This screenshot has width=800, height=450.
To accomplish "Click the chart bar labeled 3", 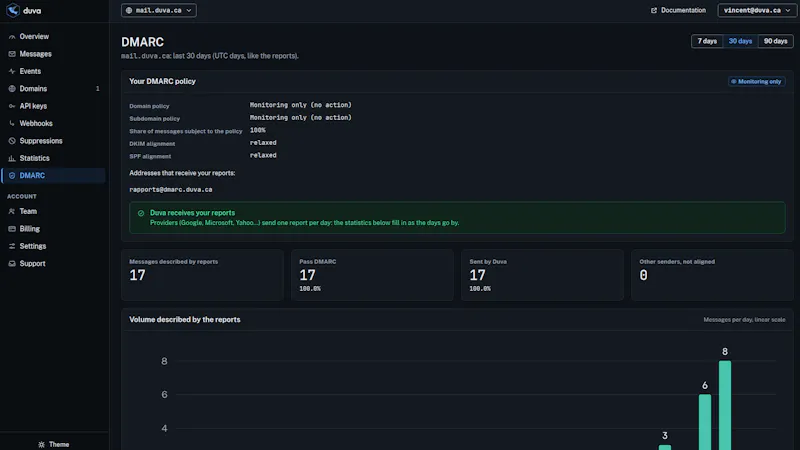I will point(665,447).
